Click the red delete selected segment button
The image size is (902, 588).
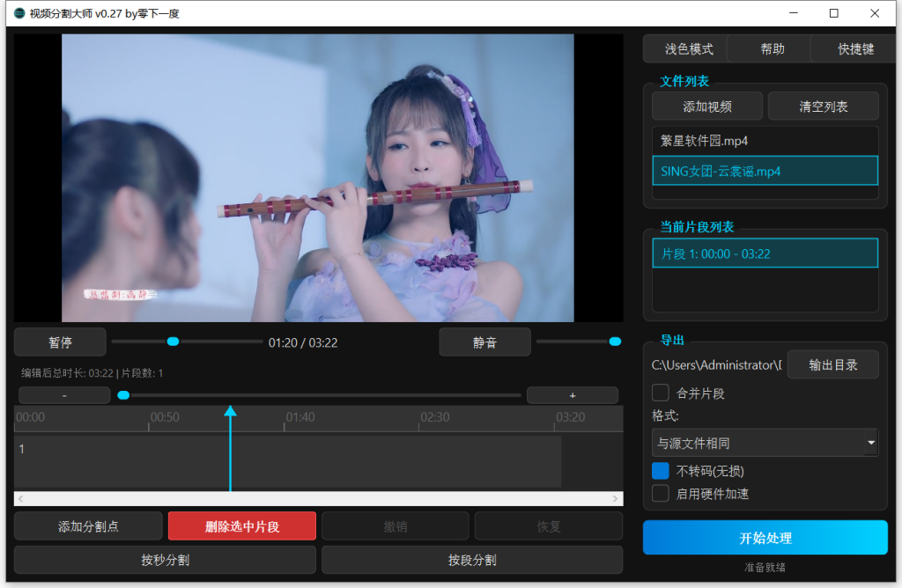(x=242, y=526)
